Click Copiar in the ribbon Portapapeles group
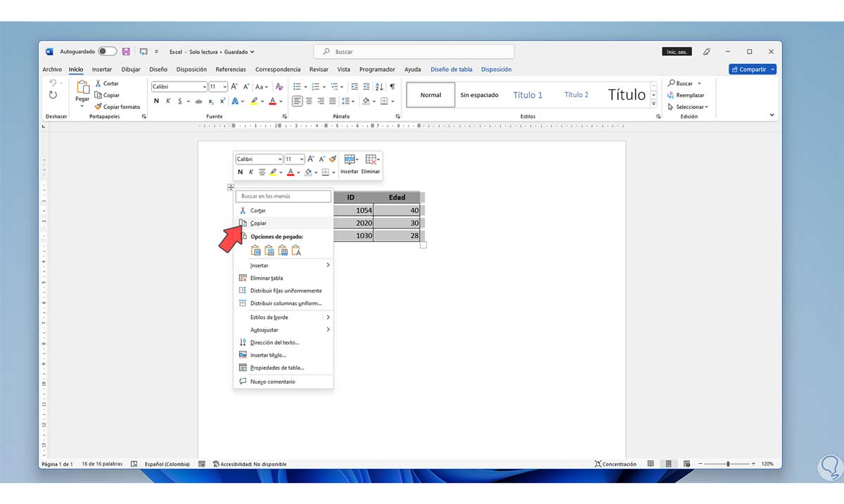 pos(107,95)
